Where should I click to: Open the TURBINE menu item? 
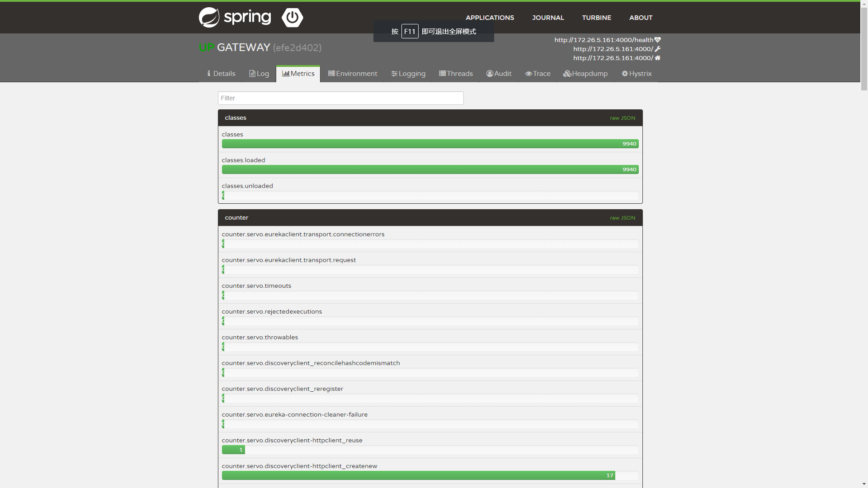(596, 18)
